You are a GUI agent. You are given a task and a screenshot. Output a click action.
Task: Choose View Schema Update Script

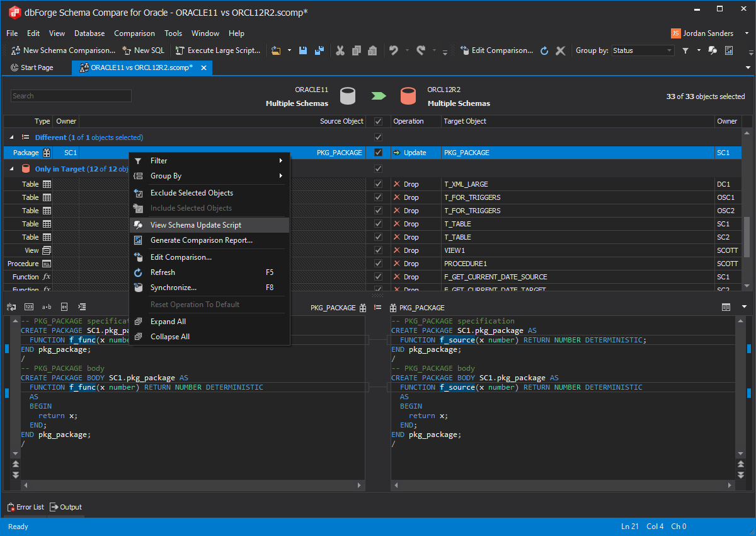click(196, 225)
